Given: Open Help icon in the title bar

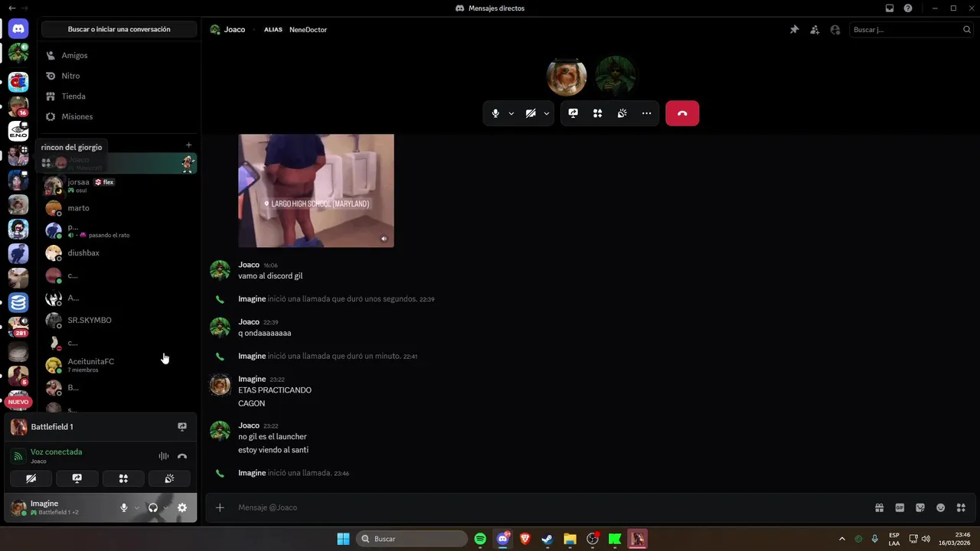Looking at the screenshot, I should 908,8.
